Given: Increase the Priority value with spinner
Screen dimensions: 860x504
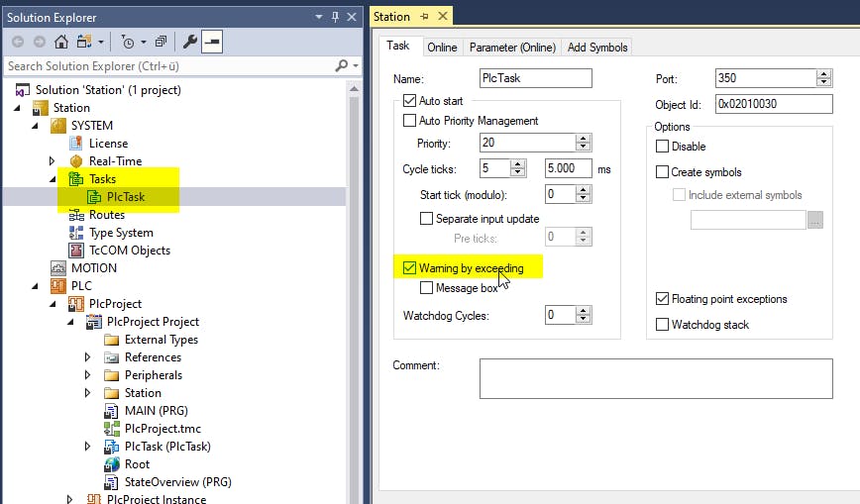Looking at the screenshot, I should [584, 139].
